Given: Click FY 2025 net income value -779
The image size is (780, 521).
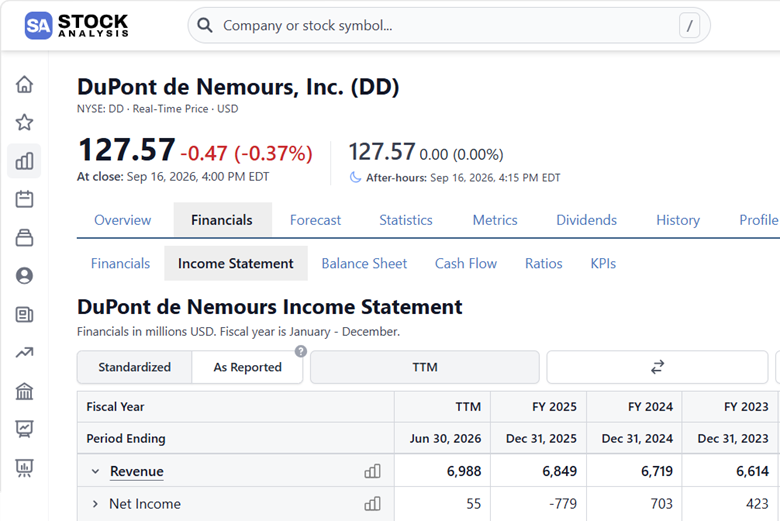Looking at the screenshot, I should 563,504.
